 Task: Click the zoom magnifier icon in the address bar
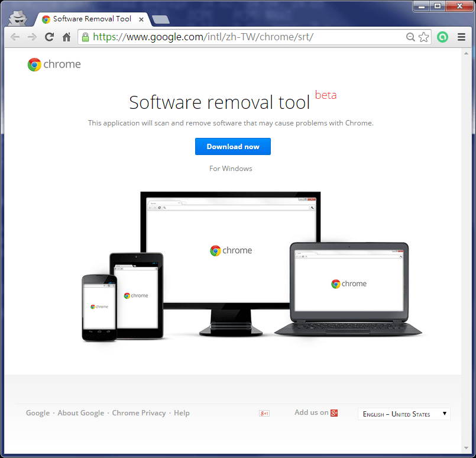[x=410, y=37]
